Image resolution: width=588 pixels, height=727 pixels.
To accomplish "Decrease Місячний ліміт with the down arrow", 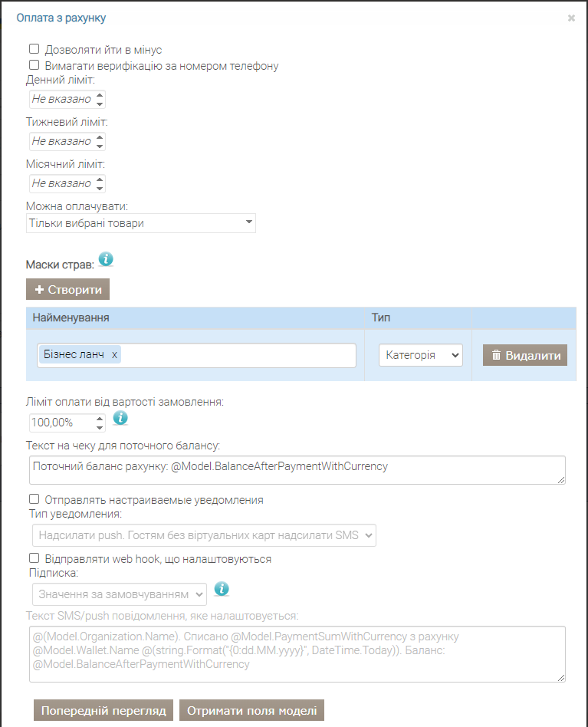I will pos(100,188).
